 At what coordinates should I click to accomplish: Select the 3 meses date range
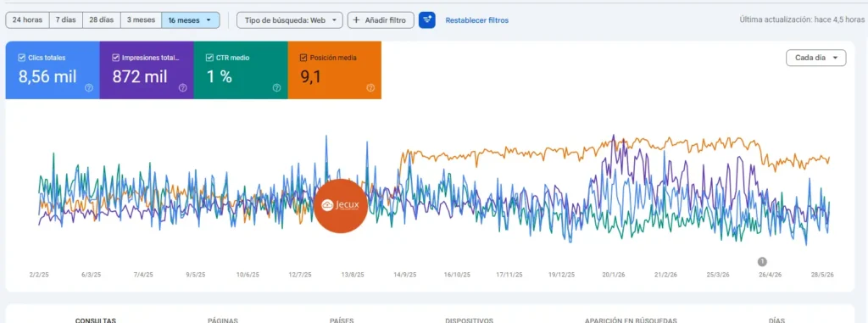(141, 20)
